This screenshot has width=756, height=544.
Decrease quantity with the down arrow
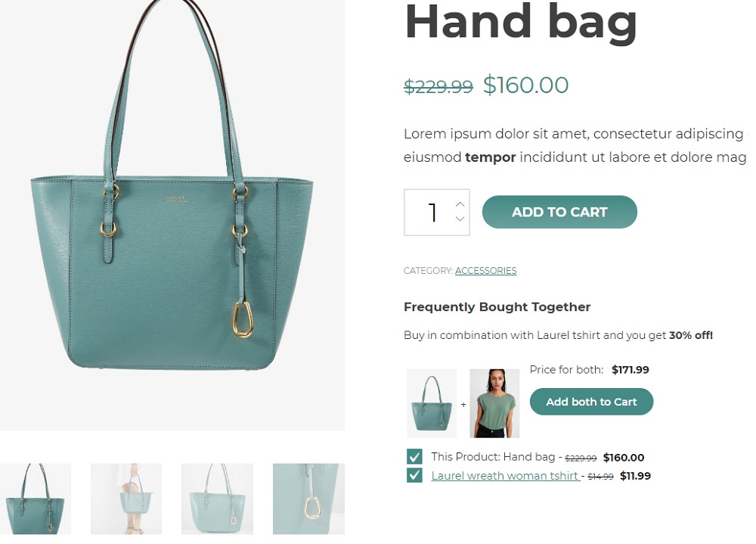(x=460, y=219)
